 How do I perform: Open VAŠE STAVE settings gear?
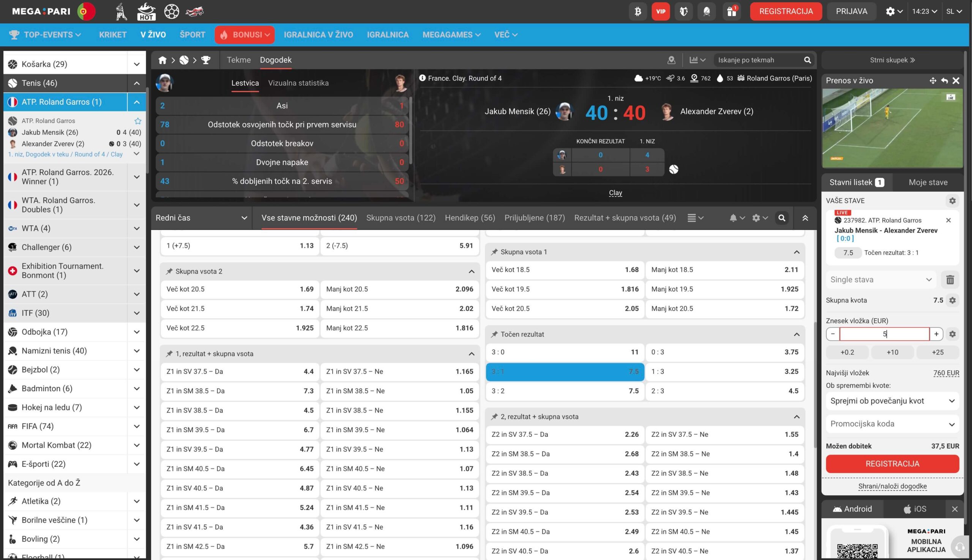click(x=952, y=201)
